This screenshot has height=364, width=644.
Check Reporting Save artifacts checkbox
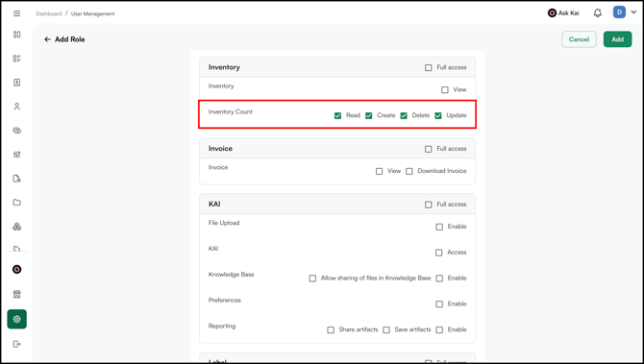point(386,330)
